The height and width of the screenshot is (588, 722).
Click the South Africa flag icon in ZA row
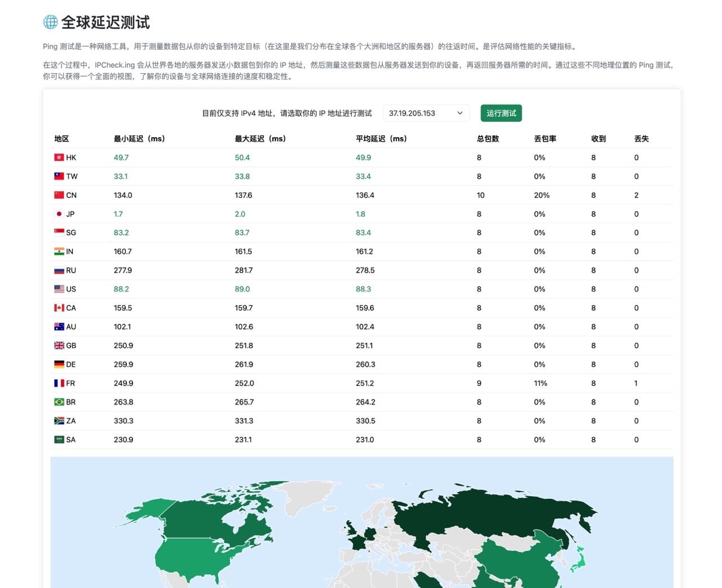point(59,421)
